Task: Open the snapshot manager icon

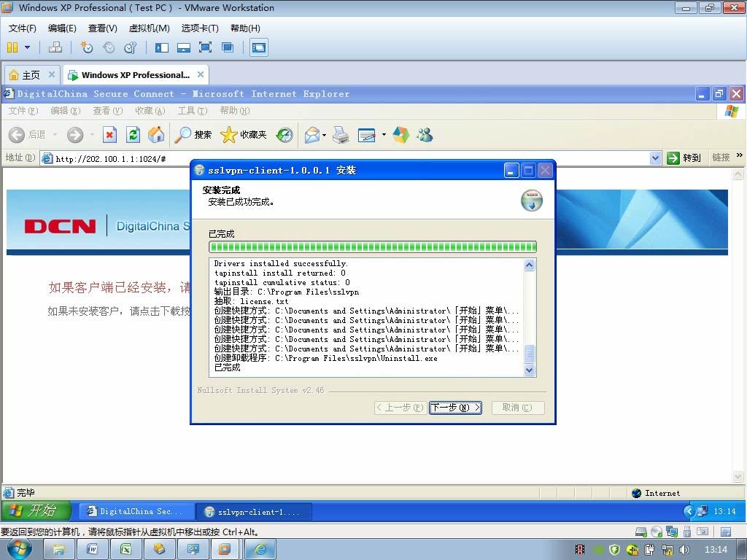Action: point(130,47)
